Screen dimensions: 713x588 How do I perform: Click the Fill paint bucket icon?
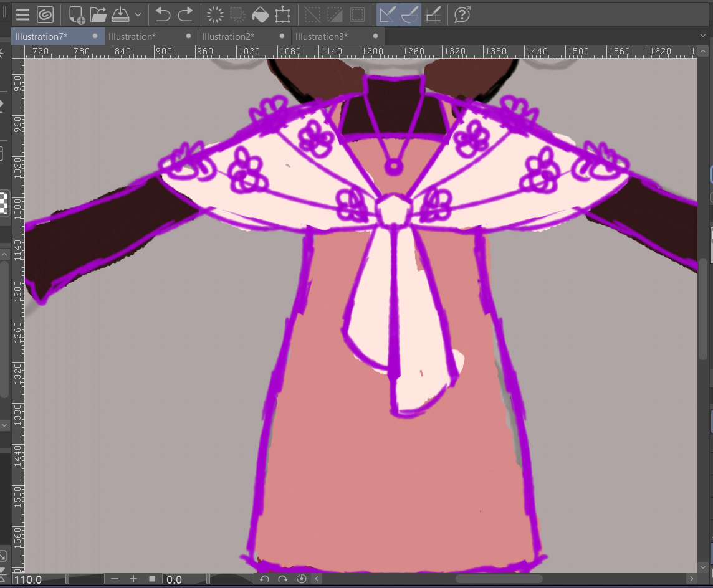pyautogui.click(x=260, y=14)
